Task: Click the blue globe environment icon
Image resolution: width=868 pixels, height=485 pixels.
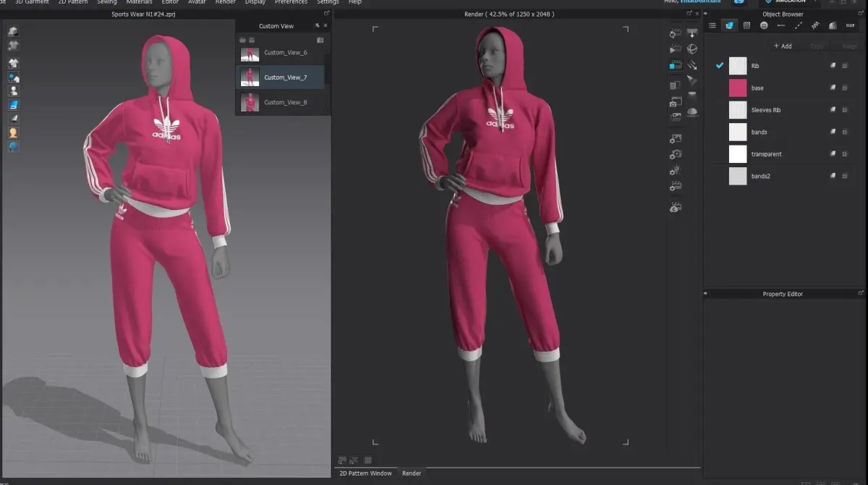Action: [13, 146]
